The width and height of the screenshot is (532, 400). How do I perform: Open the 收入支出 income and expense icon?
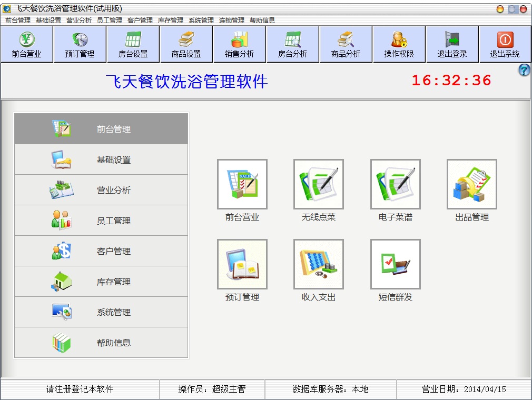click(318, 264)
